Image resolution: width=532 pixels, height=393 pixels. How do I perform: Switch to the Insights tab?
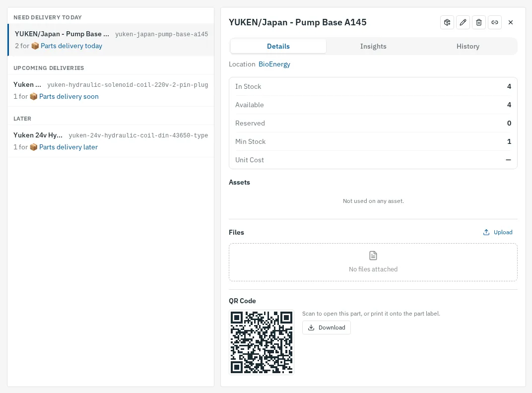373,46
